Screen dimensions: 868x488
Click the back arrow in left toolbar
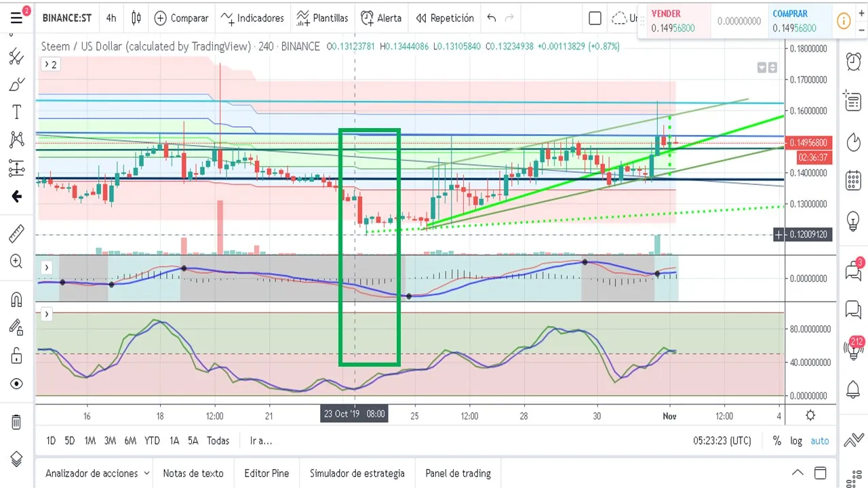pos(16,196)
